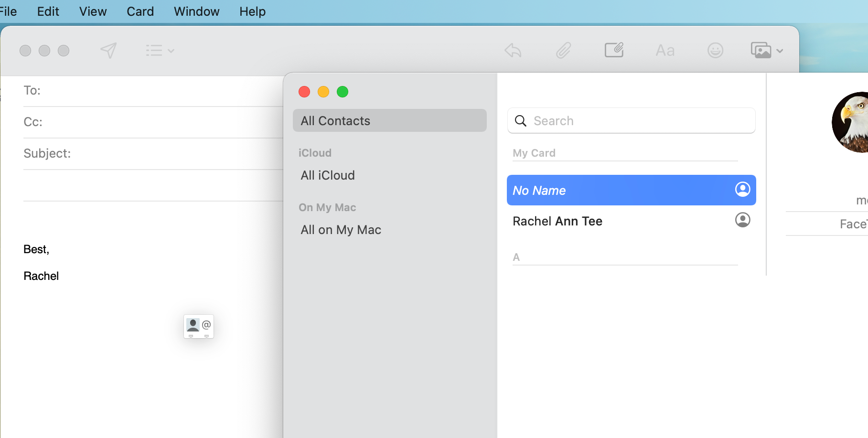Click the eagle profile picture
868x438 pixels.
850,122
